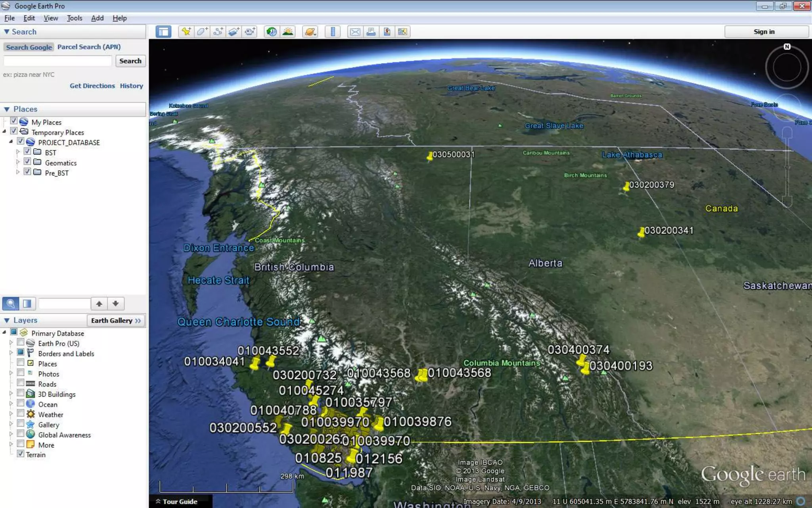The width and height of the screenshot is (812, 508).
Task: Click the Add Placemark pushpin icon
Action: click(x=186, y=32)
